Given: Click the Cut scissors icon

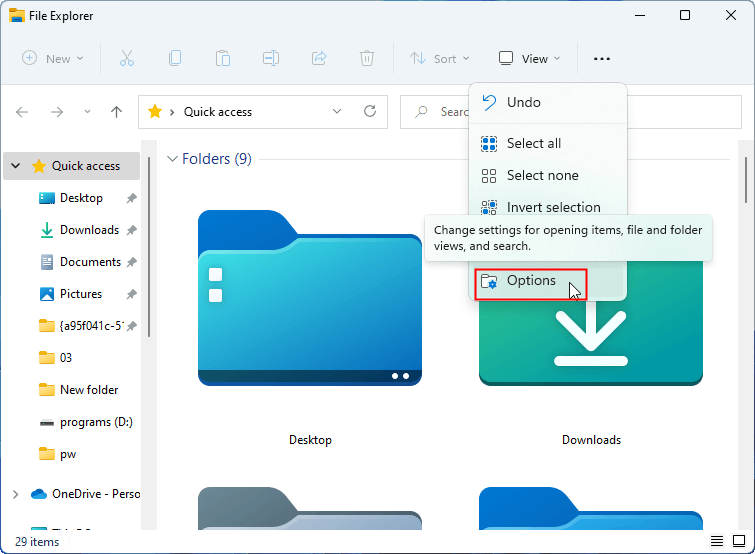Looking at the screenshot, I should (127, 58).
